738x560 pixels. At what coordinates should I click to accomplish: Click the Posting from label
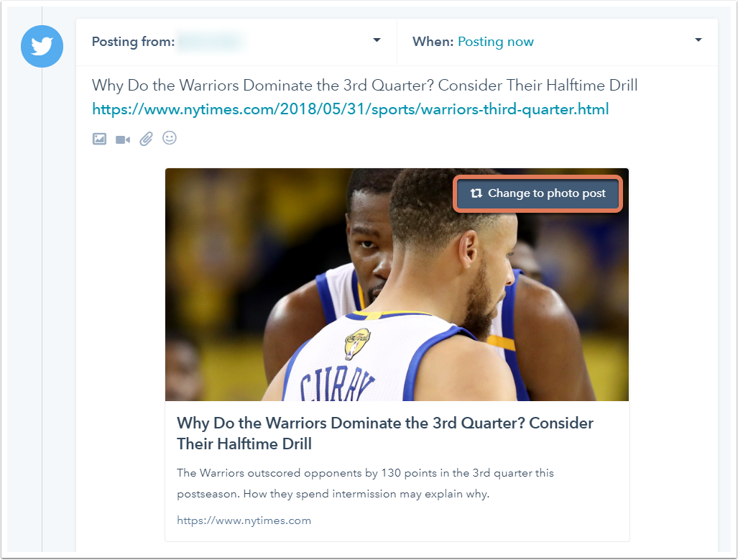[133, 42]
